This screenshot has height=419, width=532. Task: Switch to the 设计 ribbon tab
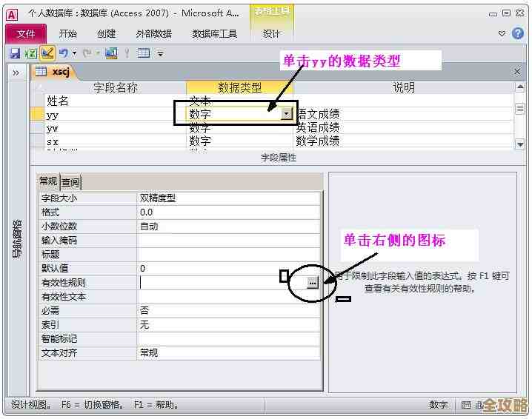271,33
